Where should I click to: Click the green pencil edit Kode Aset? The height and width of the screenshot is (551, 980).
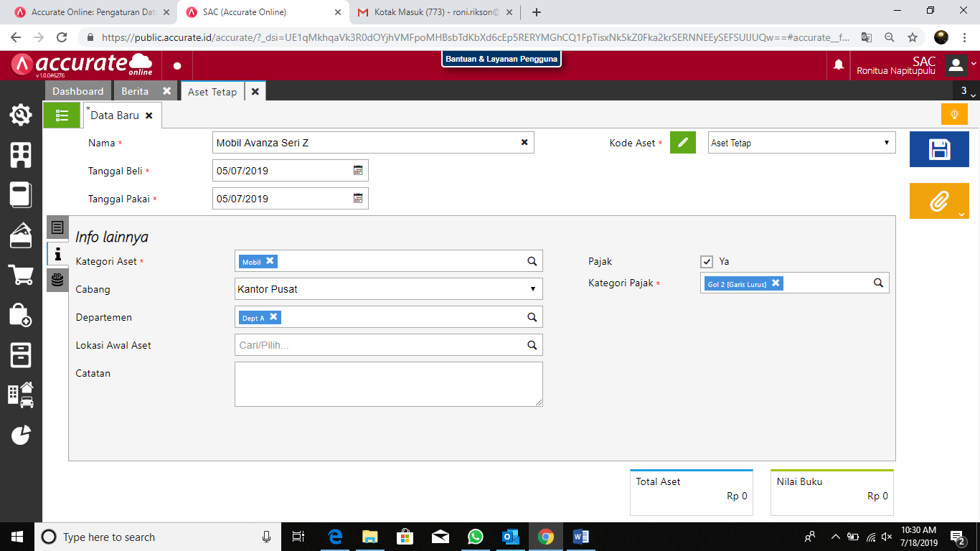(x=683, y=143)
